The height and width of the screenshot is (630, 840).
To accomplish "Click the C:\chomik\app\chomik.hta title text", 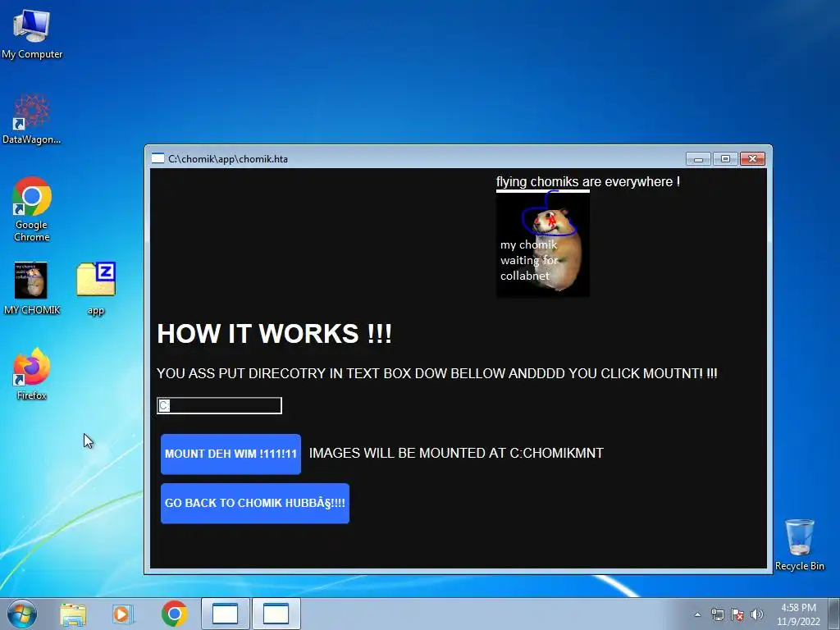I will coord(228,158).
